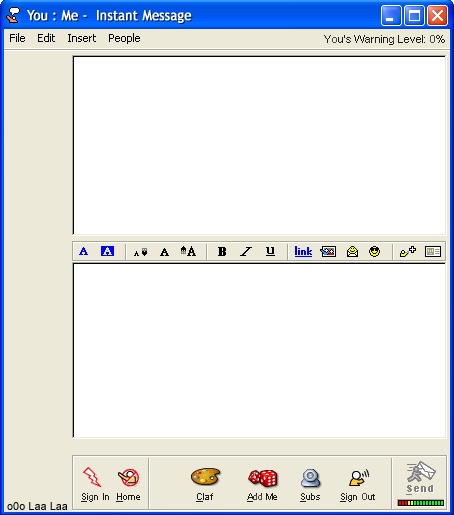Toggle bold formatting

(222, 251)
